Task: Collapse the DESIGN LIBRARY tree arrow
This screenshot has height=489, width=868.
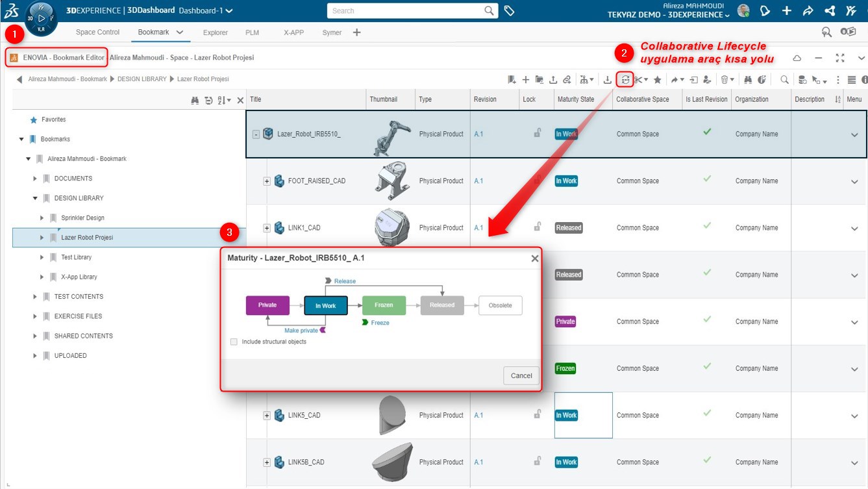Action: coord(35,198)
